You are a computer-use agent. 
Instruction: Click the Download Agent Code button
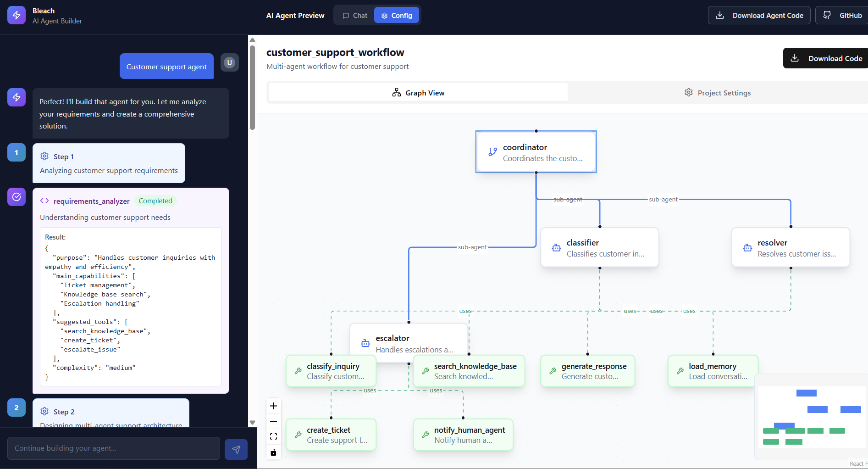tap(759, 15)
